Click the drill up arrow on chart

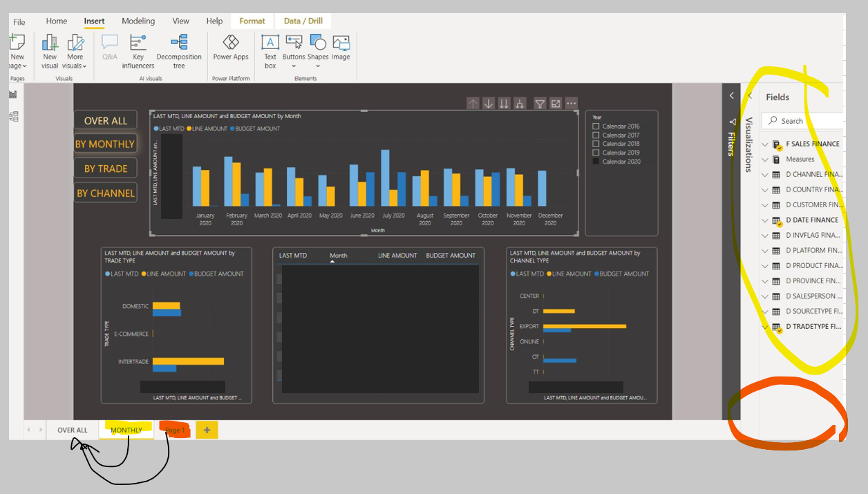[x=473, y=104]
